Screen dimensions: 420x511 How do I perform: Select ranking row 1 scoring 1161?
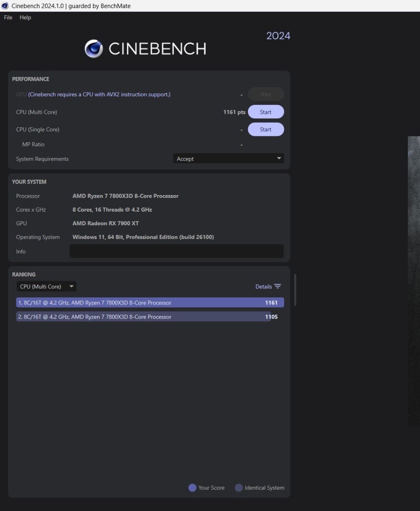(x=150, y=303)
